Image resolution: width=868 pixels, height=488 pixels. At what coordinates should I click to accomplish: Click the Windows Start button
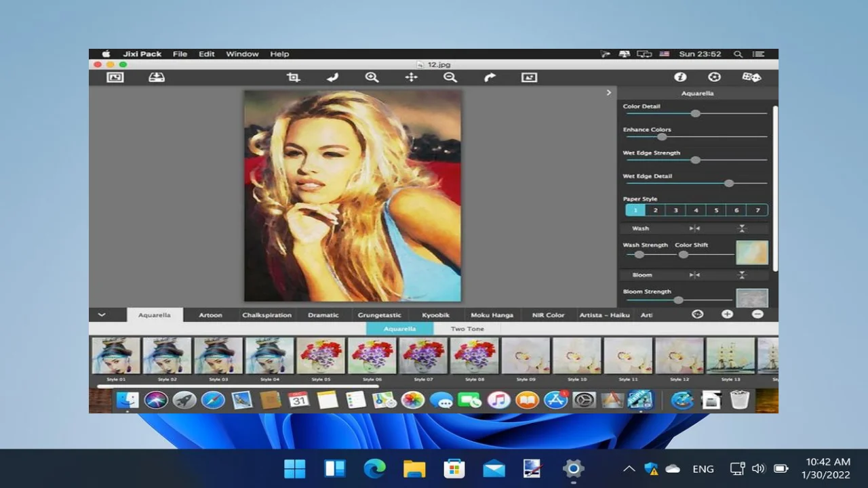(294, 468)
